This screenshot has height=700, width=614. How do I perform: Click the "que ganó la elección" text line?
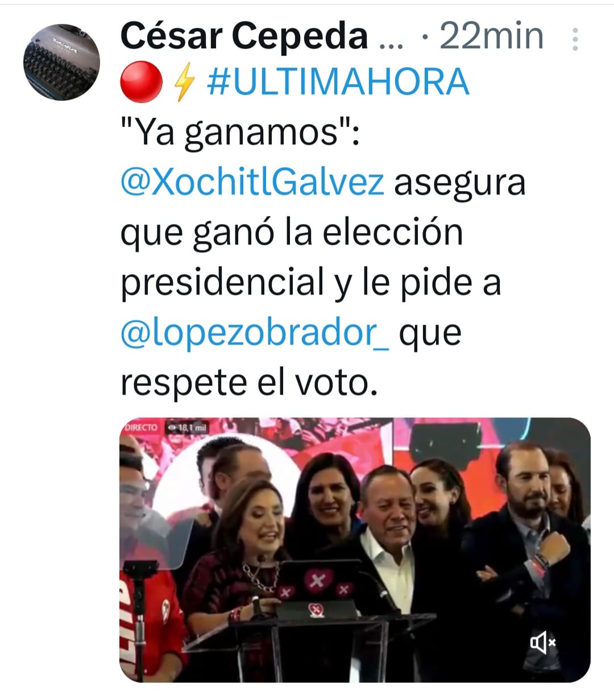tap(292, 234)
